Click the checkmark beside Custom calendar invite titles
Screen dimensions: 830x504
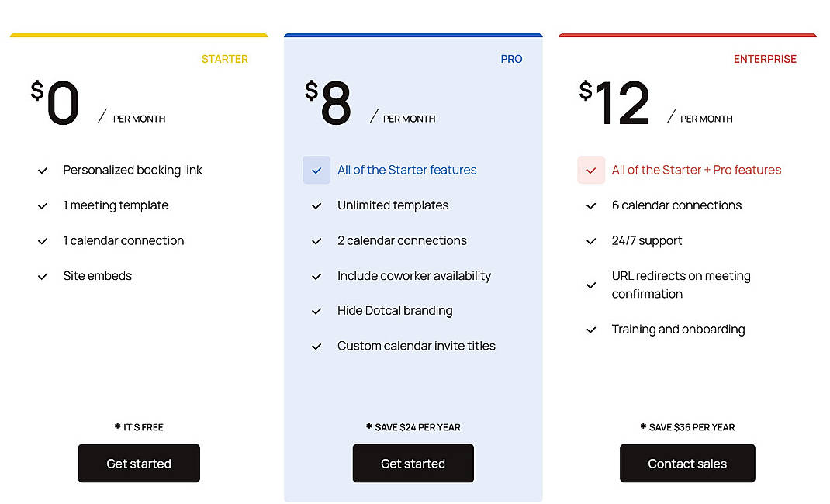coord(317,346)
